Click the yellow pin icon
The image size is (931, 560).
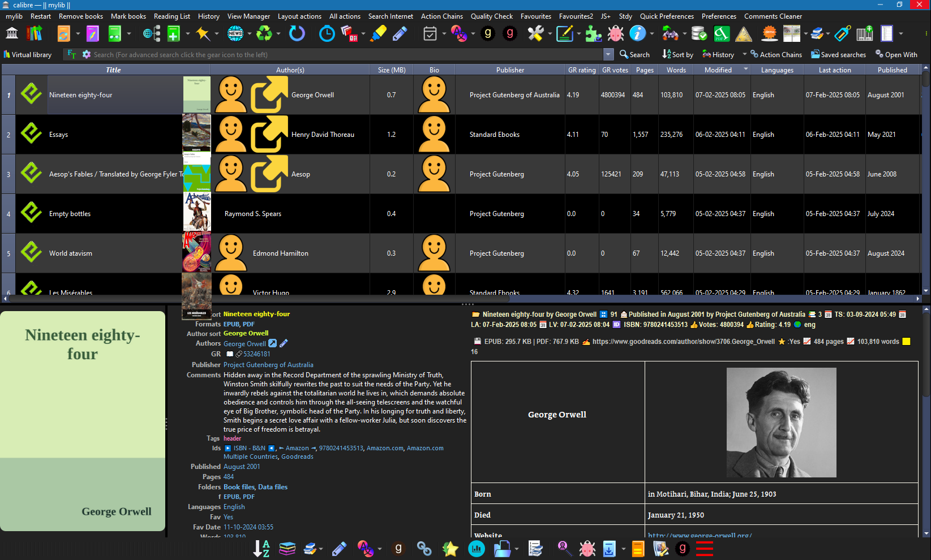coord(203,34)
